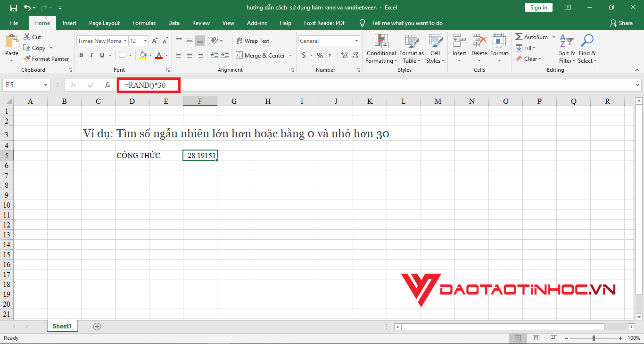Apply Underline to the selected cell

click(102, 55)
